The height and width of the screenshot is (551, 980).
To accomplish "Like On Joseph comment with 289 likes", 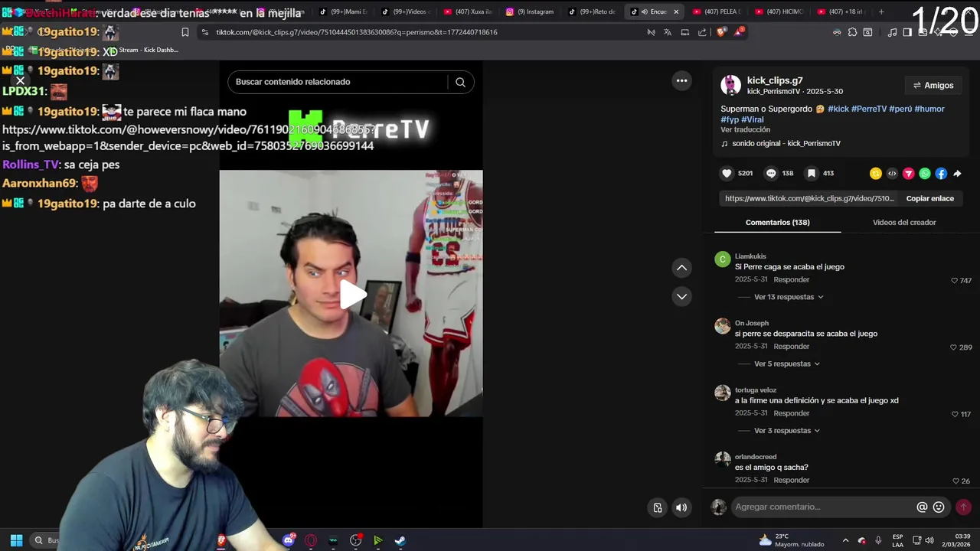I will (954, 347).
